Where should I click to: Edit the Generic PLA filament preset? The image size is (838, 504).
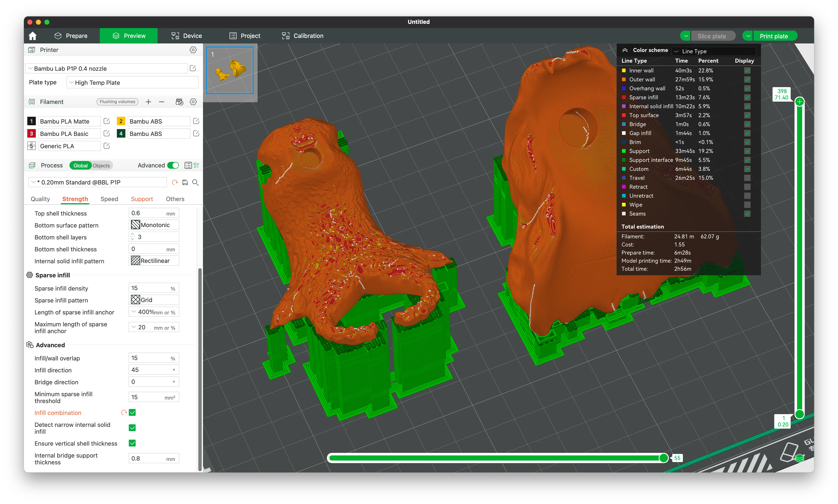[x=106, y=146]
